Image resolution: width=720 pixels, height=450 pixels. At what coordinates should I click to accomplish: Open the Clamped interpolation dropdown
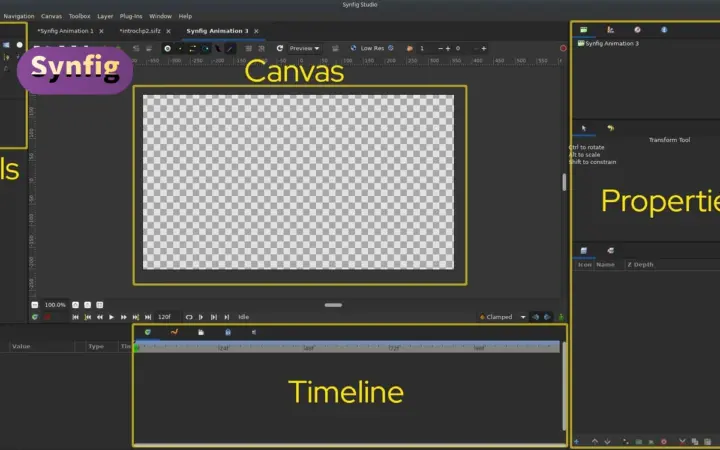click(502, 317)
